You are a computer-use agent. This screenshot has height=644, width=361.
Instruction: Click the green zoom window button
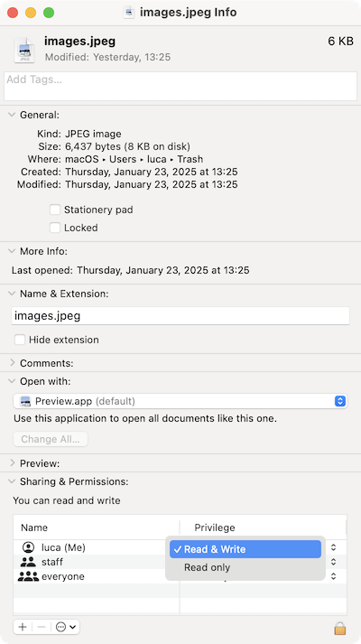49,13
